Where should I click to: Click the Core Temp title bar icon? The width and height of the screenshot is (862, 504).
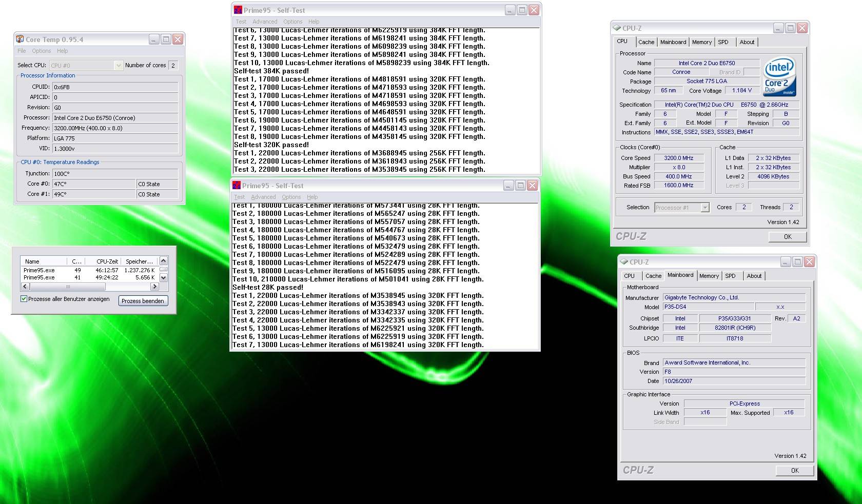[x=20, y=39]
